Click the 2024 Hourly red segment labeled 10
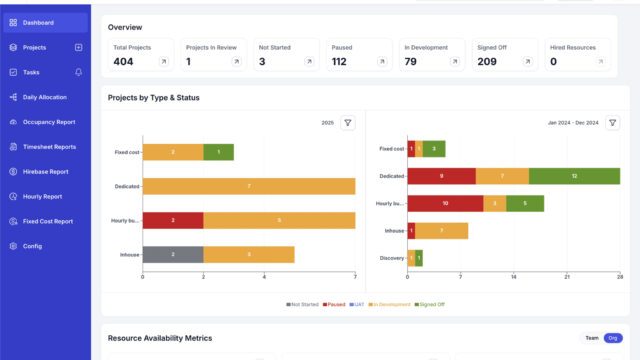Image resolution: width=640 pixels, height=360 pixels. click(x=445, y=203)
